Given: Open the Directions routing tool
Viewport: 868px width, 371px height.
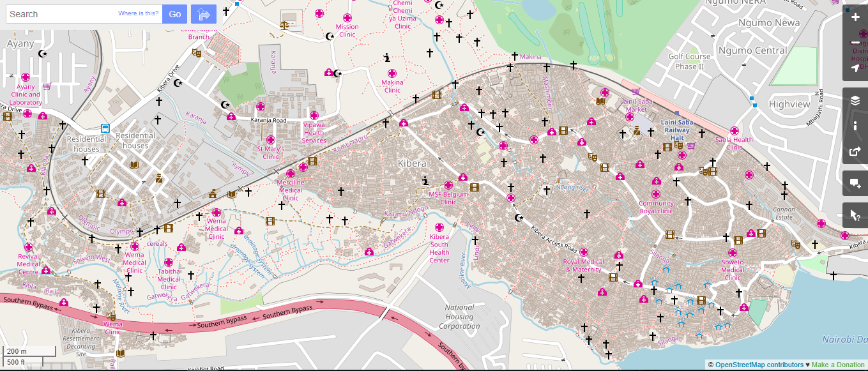Looking at the screenshot, I should (203, 14).
